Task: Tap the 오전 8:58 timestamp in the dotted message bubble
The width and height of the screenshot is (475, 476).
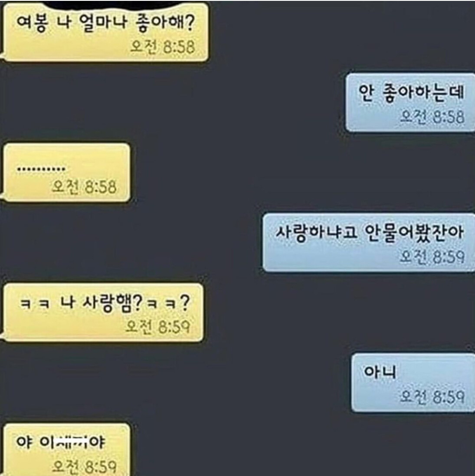Action: [85, 187]
